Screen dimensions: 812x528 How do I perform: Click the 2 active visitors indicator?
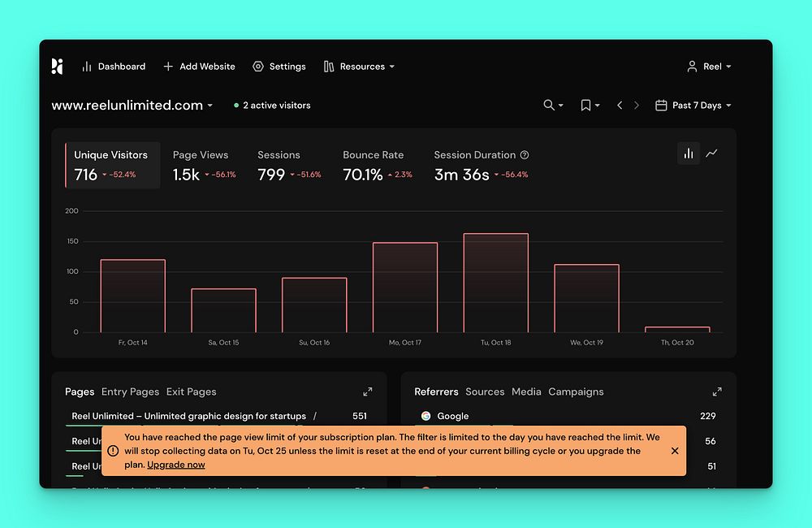coord(272,105)
